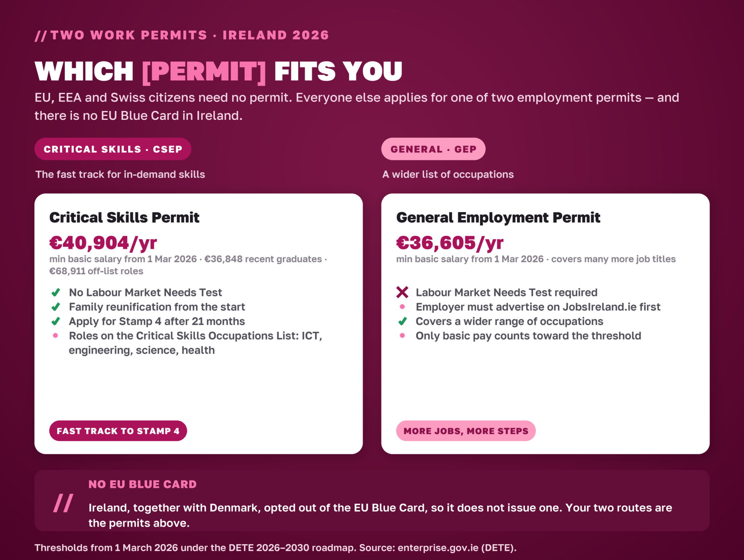Click the green checkmark beside Covers a wider range
Viewport: 744px width, 560px height.
(x=402, y=321)
